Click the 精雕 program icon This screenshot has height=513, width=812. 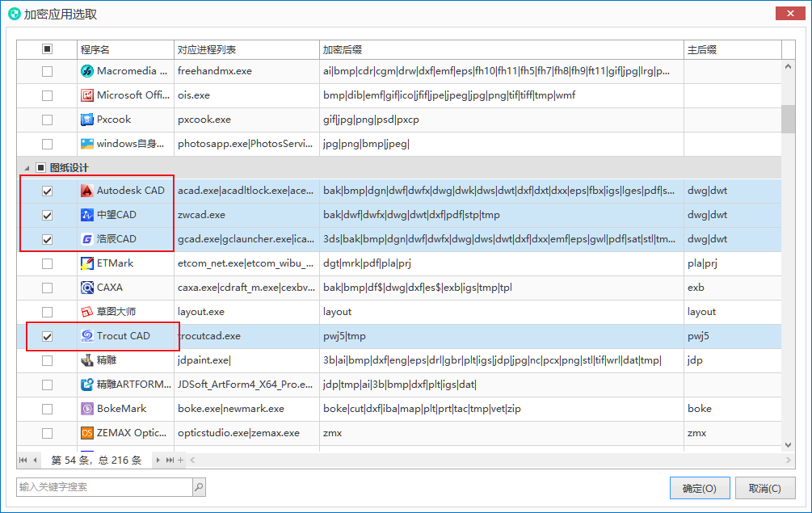(x=87, y=360)
